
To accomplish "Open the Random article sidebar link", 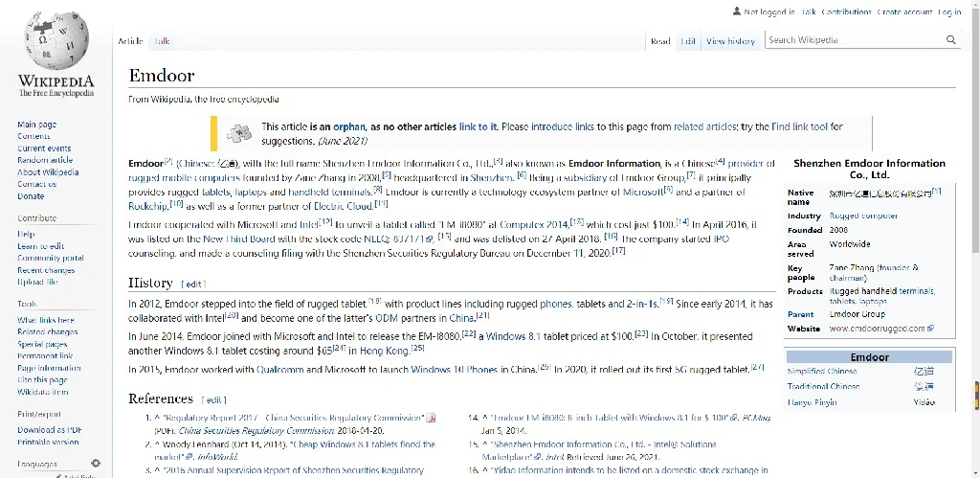I will coord(45,161).
